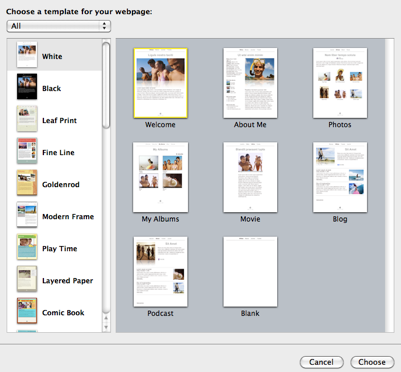Choose the My Albums page template thumbnail
This screenshot has height=372, width=401.
[160, 177]
